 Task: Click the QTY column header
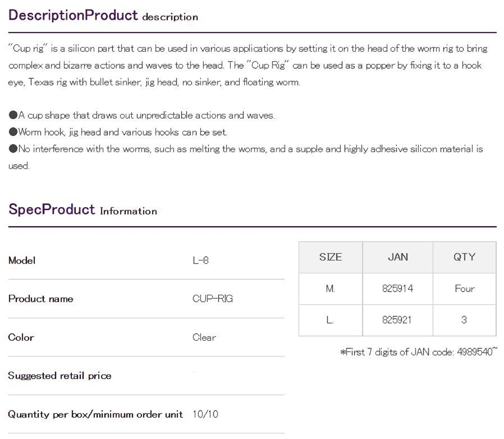coord(464,257)
